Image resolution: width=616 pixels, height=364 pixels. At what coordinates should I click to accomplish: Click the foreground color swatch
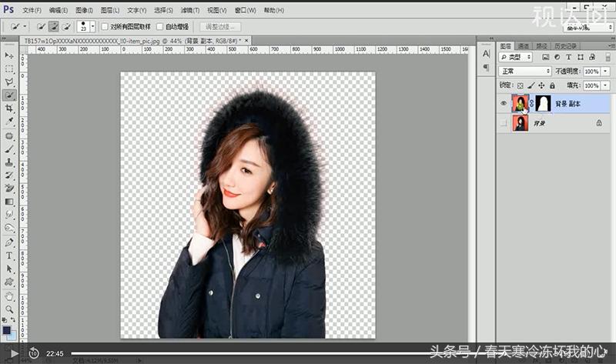point(7,329)
